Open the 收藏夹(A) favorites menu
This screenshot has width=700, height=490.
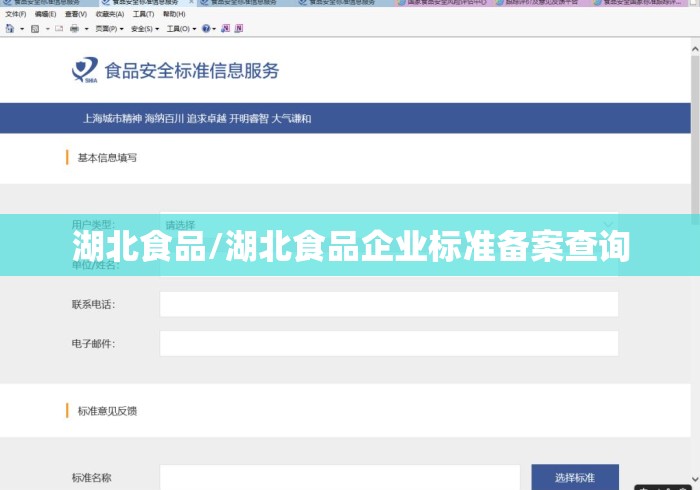click(110, 14)
